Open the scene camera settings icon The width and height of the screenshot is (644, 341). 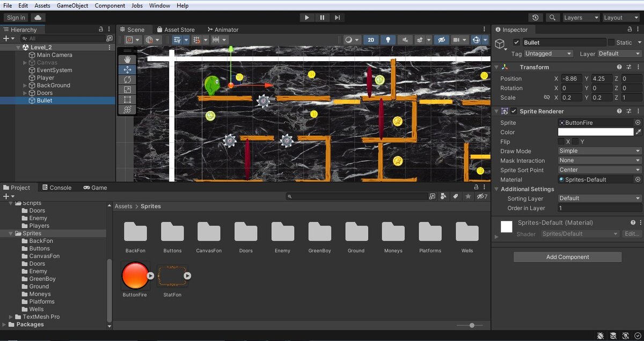tap(457, 40)
